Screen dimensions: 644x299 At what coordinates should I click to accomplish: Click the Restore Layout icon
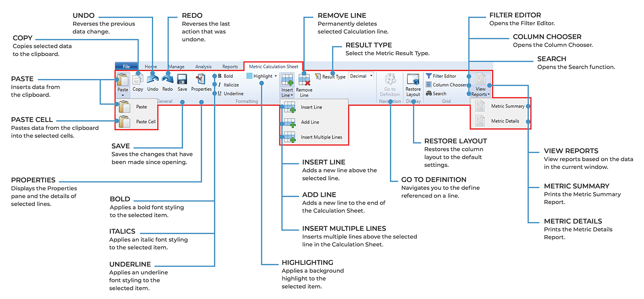(x=413, y=80)
